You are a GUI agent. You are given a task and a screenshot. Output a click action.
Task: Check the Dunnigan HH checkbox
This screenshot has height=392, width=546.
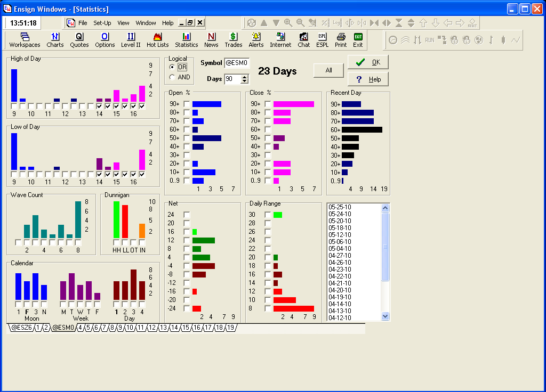coord(116,242)
